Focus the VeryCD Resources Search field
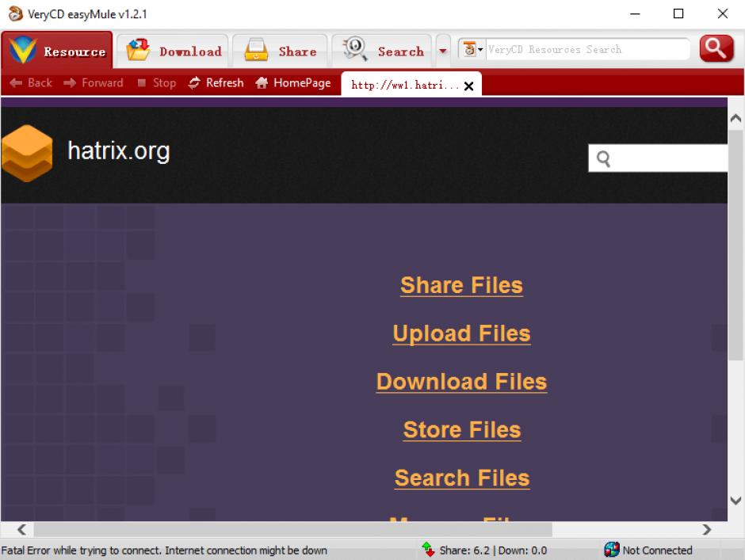 [587, 49]
